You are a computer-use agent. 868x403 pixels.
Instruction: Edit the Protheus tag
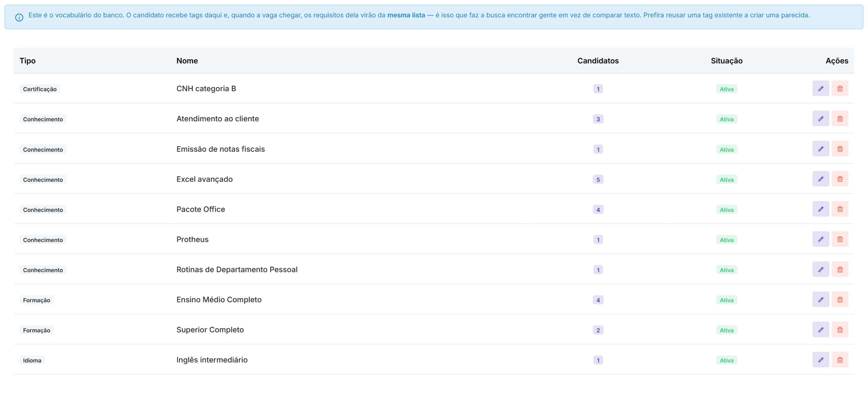click(821, 239)
